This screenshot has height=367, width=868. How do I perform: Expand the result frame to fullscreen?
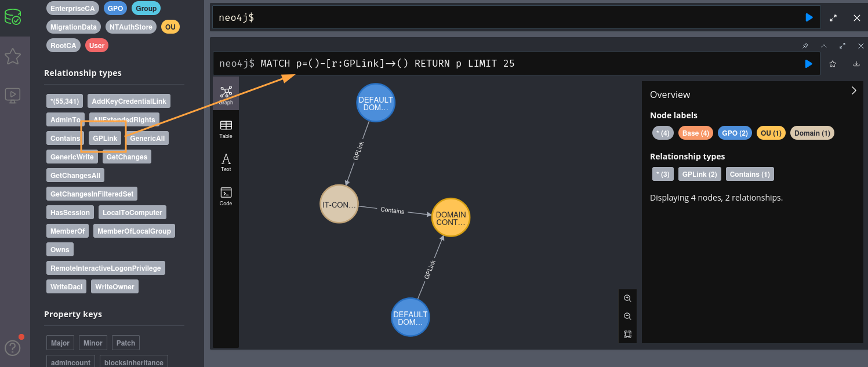point(842,46)
